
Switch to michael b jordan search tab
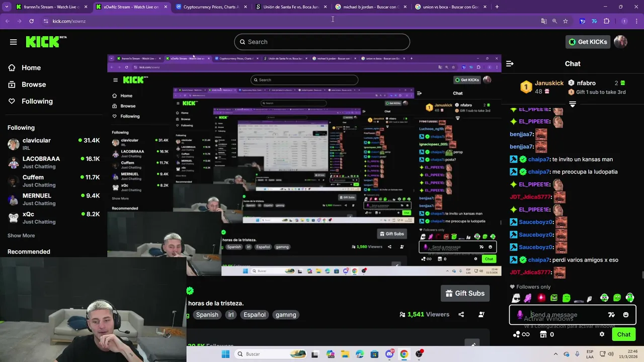(x=371, y=7)
